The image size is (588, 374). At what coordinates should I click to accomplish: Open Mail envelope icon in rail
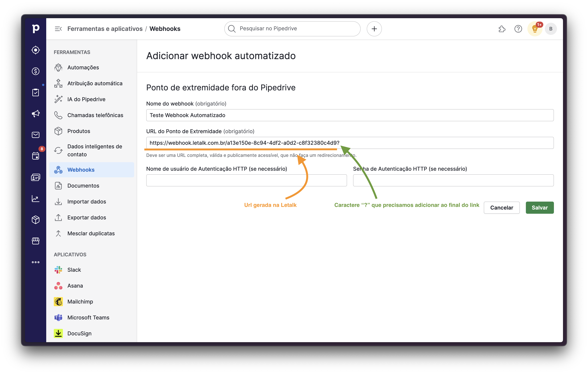click(36, 135)
